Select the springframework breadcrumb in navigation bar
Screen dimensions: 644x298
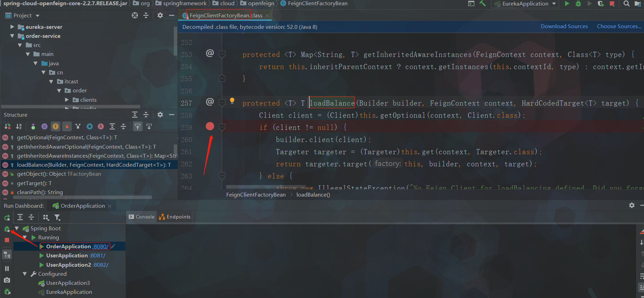181,3
